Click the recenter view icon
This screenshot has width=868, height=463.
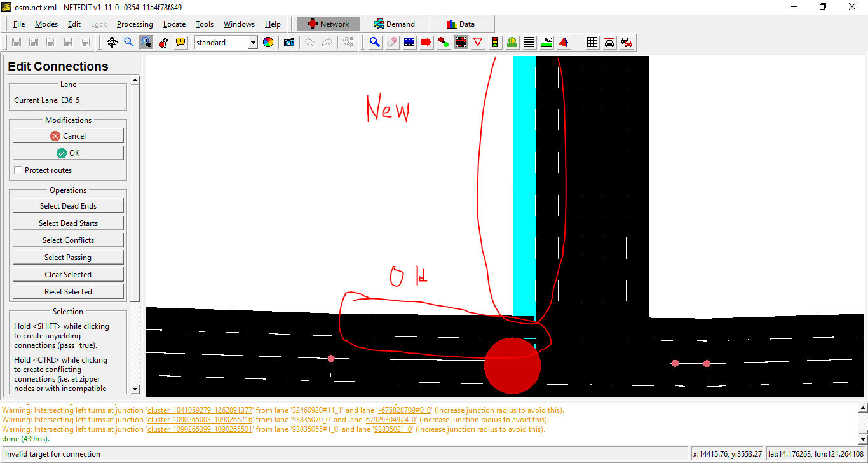tap(112, 43)
